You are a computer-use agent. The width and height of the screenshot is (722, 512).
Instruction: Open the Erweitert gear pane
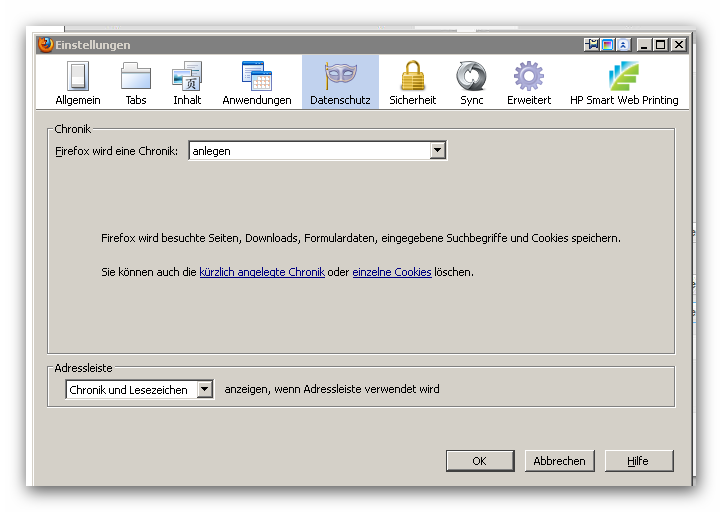pos(529,83)
